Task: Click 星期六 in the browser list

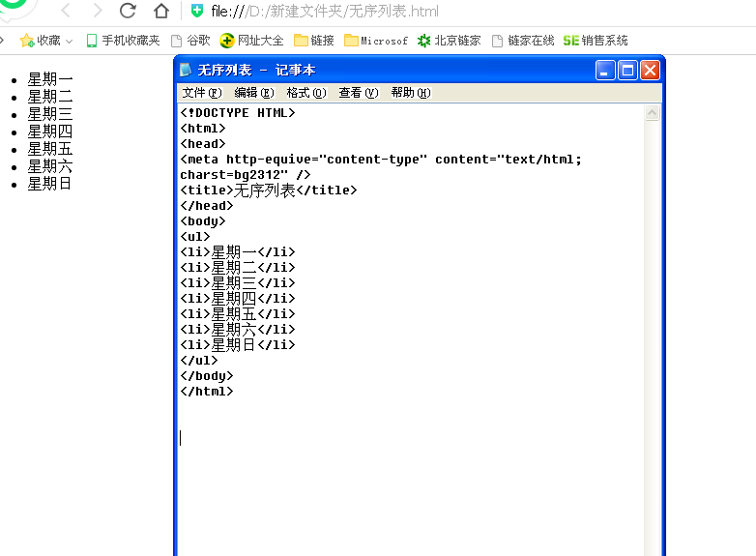Action: [x=50, y=166]
